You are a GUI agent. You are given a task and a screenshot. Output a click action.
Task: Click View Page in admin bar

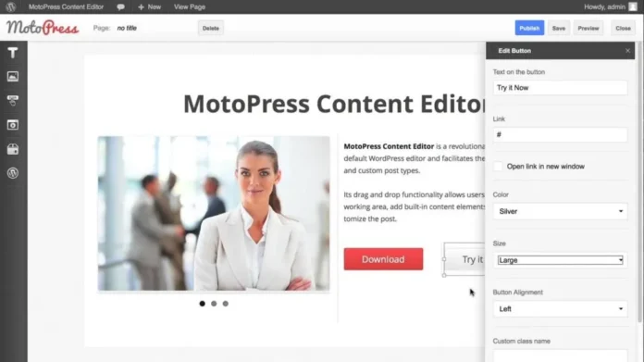point(190,7)
